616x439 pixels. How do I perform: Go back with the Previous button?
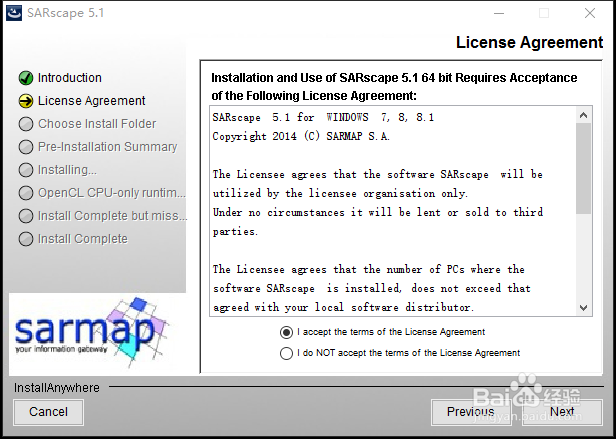pyautogui.click(x=471, y=412)
